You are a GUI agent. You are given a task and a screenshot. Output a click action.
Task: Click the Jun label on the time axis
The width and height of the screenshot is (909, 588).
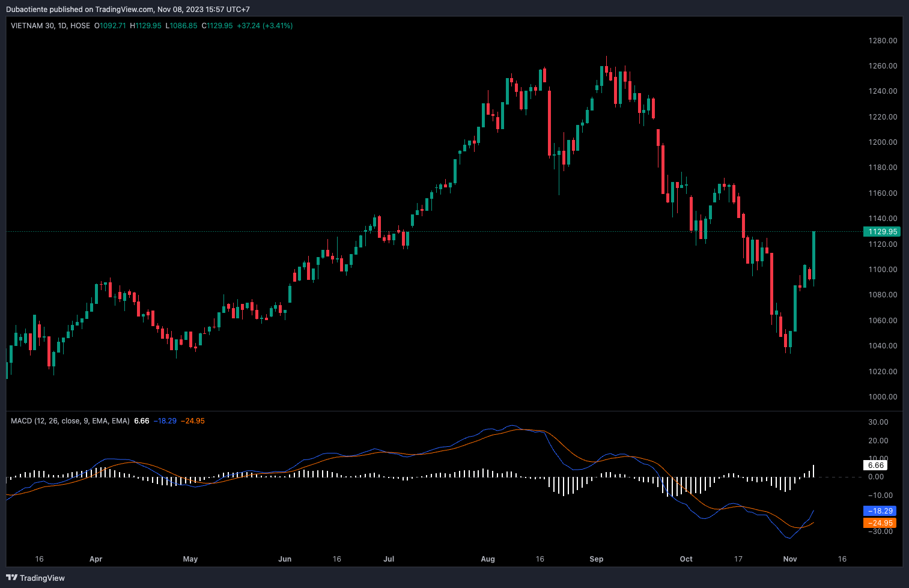click(285, 559)
